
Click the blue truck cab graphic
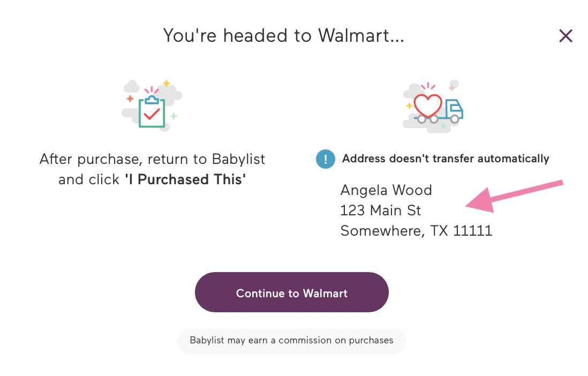454,109
